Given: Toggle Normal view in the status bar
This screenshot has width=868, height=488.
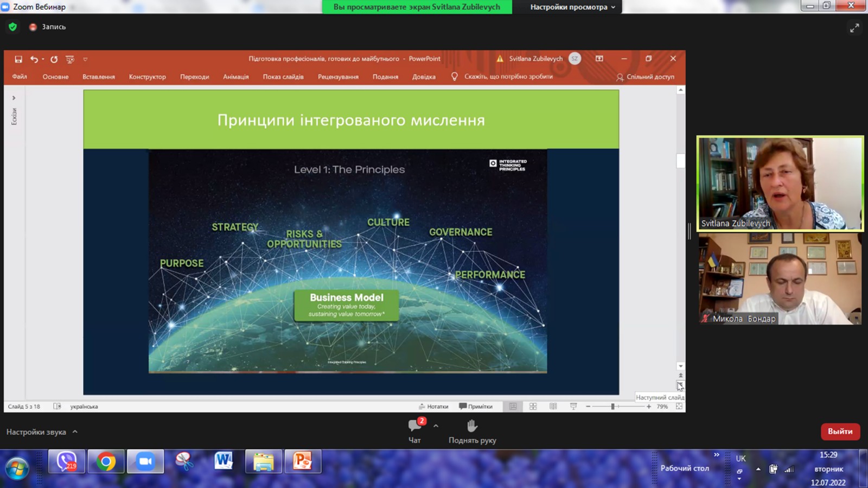Looking at the screenshot, I should pos(513,407).
